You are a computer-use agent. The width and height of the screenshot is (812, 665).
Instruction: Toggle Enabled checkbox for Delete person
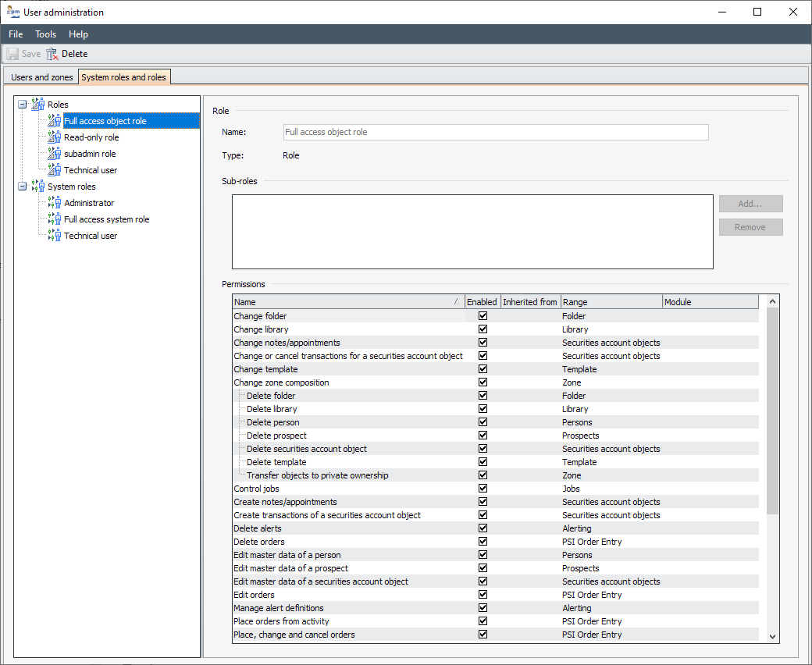[483, 422]
